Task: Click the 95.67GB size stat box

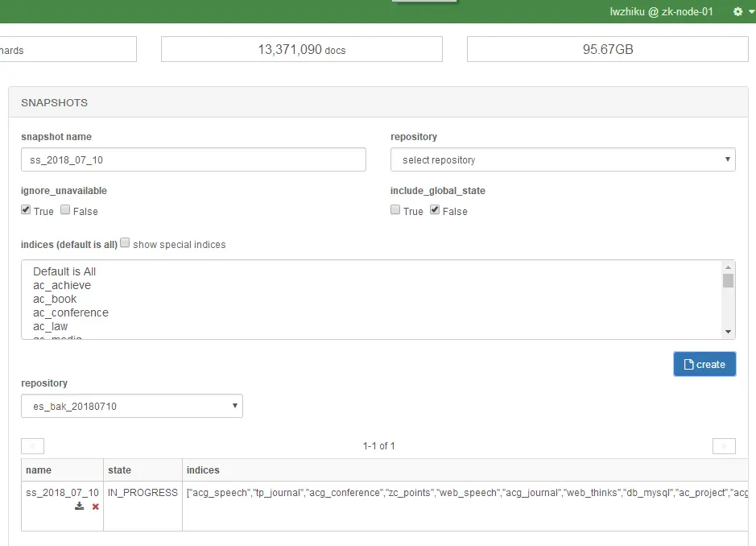Action: [608, 49]
